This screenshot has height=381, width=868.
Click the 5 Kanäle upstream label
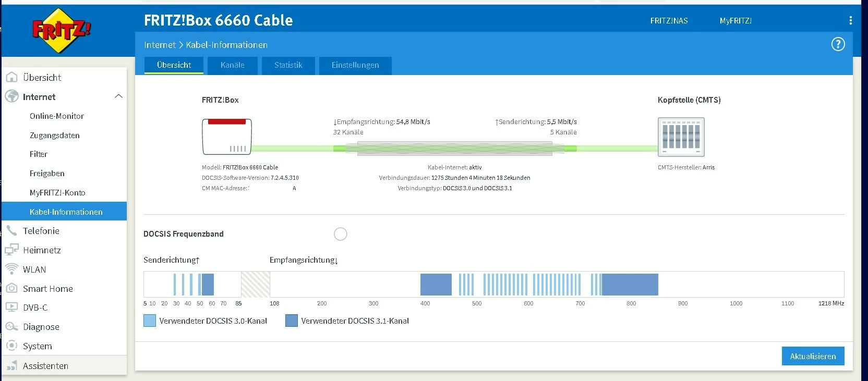[563, 132]
